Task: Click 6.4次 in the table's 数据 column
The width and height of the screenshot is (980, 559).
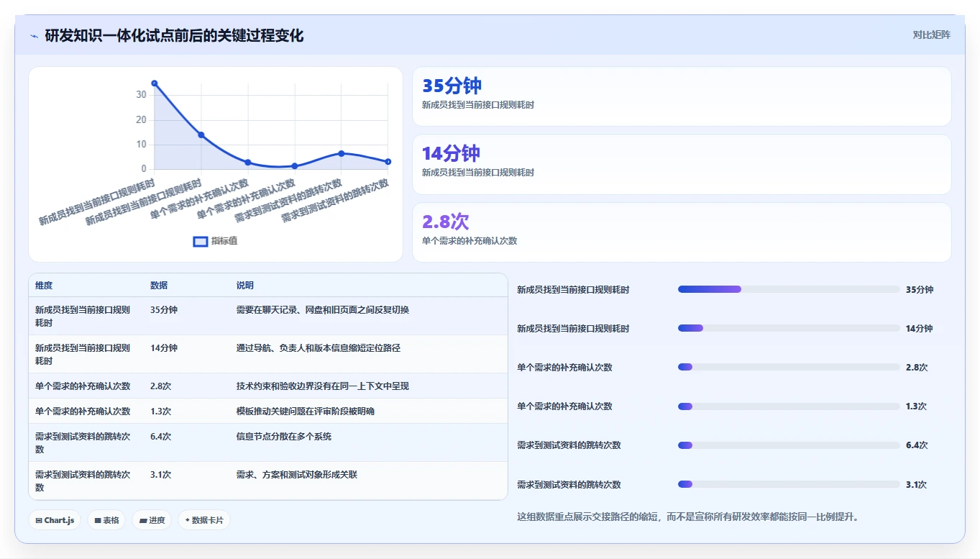Action: pos(160,437)
